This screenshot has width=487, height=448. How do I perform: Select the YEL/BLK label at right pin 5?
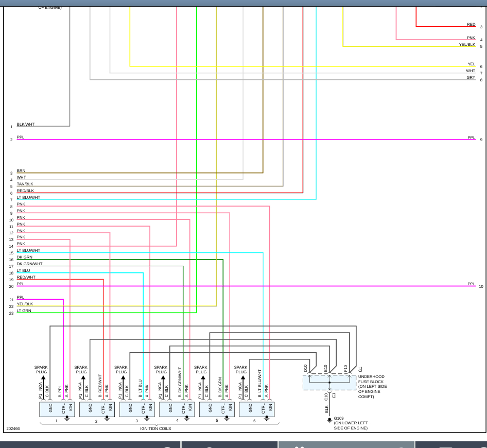click(x=467, y=44)
